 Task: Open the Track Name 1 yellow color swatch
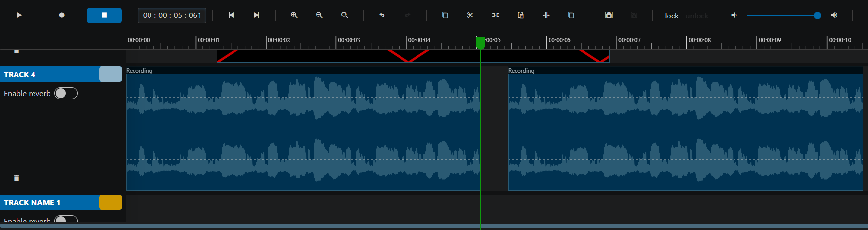point(111,202)
